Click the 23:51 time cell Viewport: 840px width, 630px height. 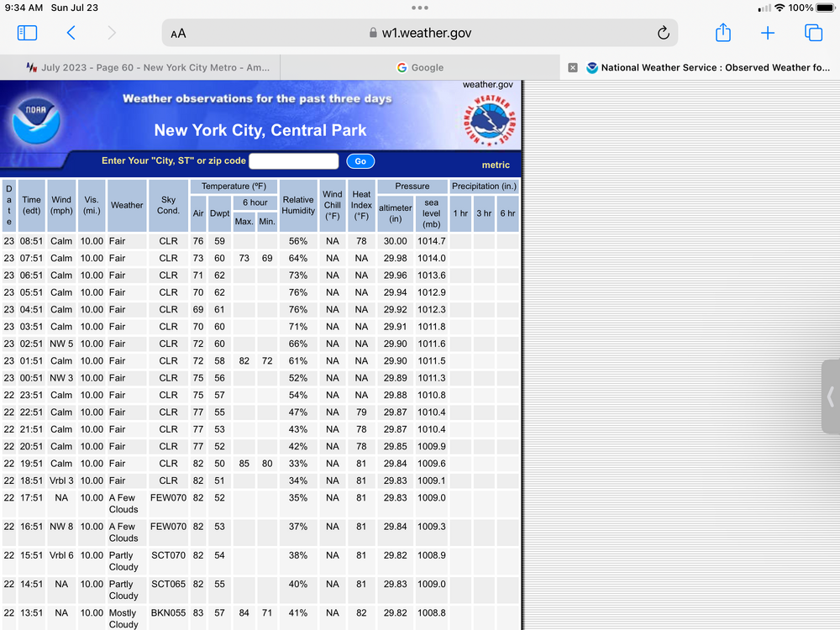(32, 396)
